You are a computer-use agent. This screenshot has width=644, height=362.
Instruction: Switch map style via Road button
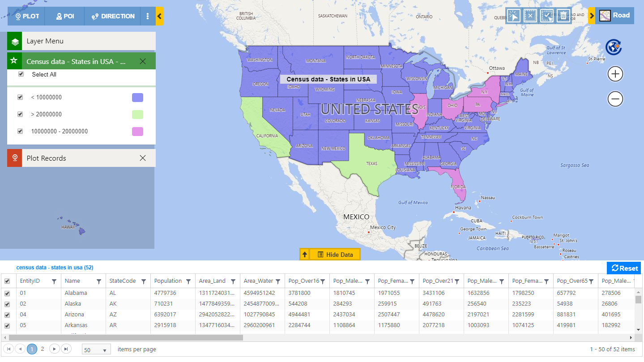pyautogui.click(x=614, y=16)
